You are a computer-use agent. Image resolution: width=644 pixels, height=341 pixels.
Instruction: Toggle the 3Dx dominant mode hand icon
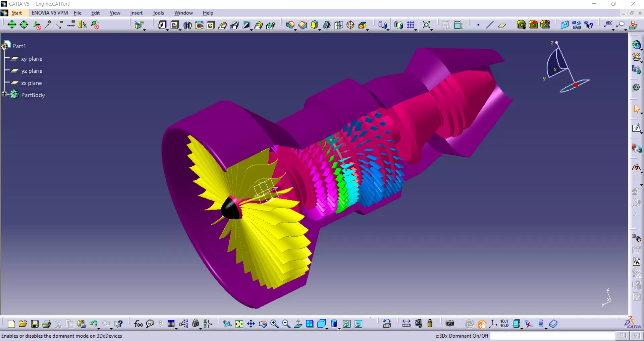click(482, 324)
